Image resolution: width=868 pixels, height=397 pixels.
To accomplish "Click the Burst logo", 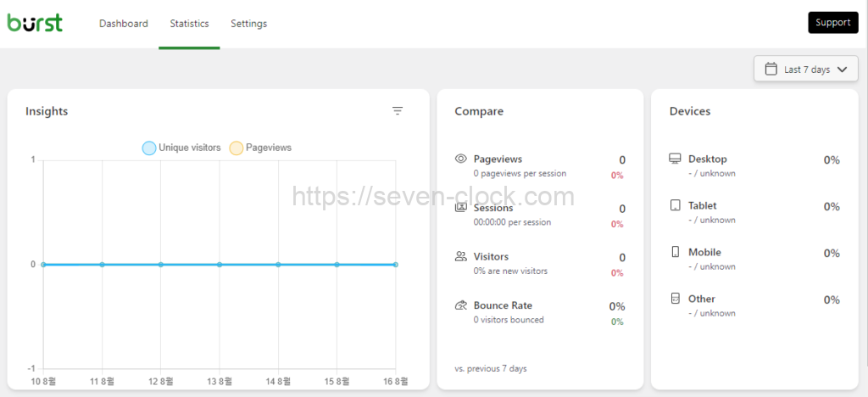I will click(35, 23).
